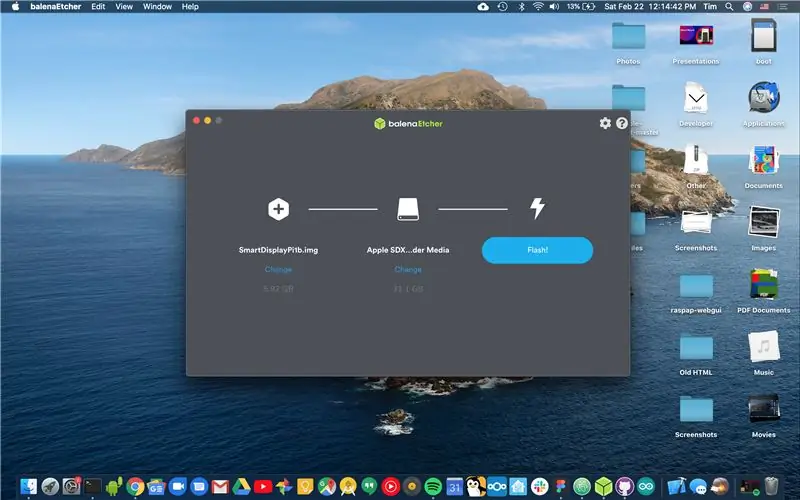
Task: Open Launchpad rocket icon in dock
Action: 50,486
